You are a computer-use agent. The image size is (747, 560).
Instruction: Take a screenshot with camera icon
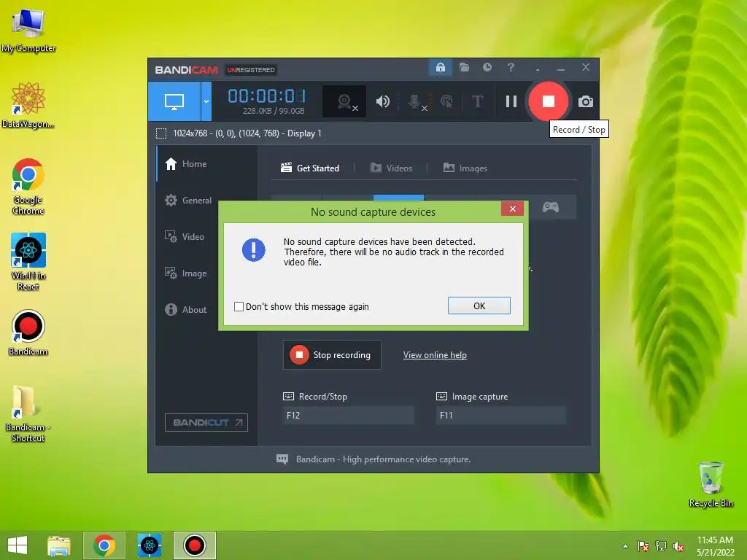[x=586, y=101]
